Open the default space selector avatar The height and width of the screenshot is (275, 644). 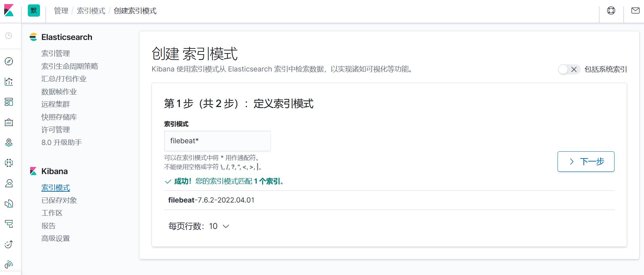tap(34, 10)
